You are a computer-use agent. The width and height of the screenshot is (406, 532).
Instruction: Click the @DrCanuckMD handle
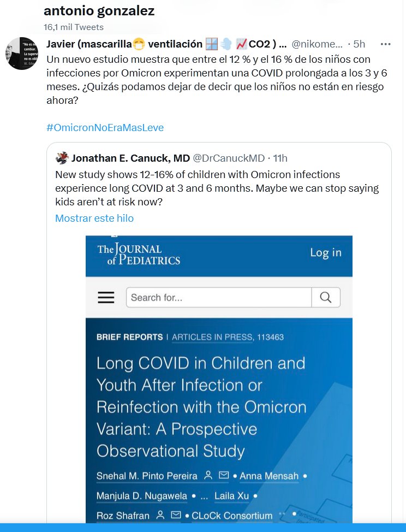click(229, 158)
